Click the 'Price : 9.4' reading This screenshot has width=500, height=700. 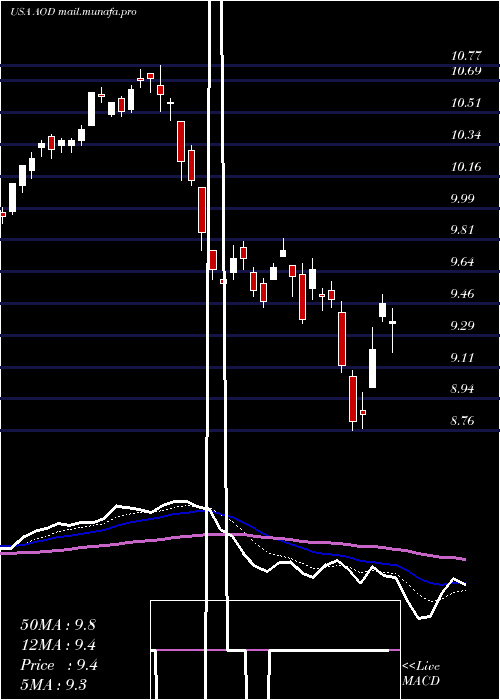pos(59,665)
